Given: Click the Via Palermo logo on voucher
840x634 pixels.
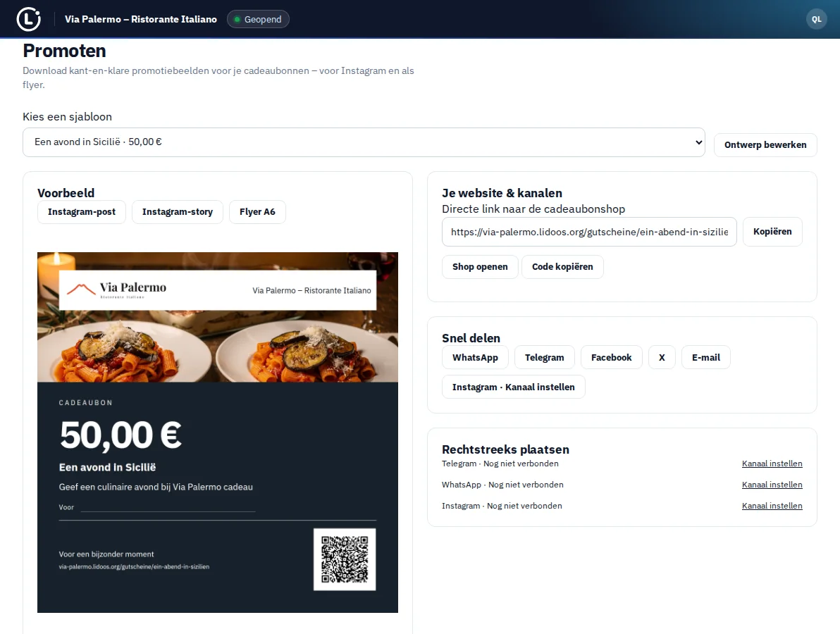Looking at the screenshot, I should pos(117,289).
